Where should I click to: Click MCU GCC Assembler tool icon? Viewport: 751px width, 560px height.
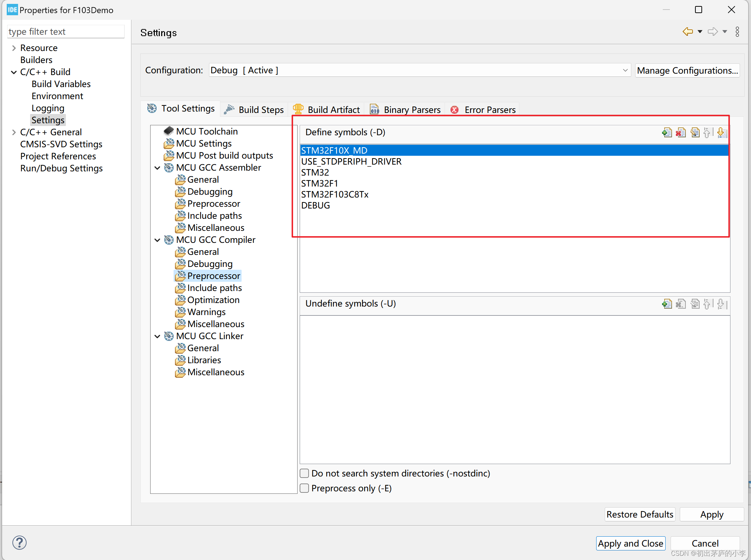pos(169,167)
